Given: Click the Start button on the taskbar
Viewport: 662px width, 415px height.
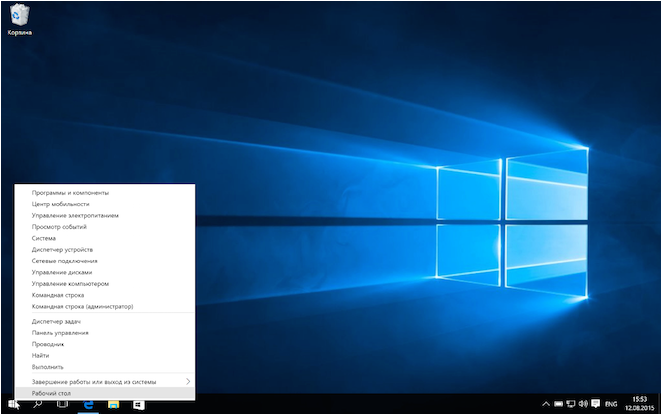Looking at the screenshot, I should click(x=13, y=404).
